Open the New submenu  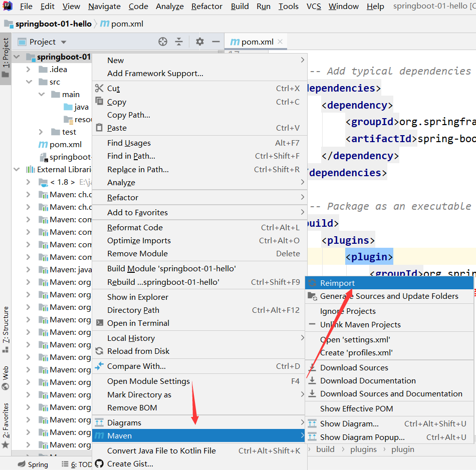[x=199, y=61]
